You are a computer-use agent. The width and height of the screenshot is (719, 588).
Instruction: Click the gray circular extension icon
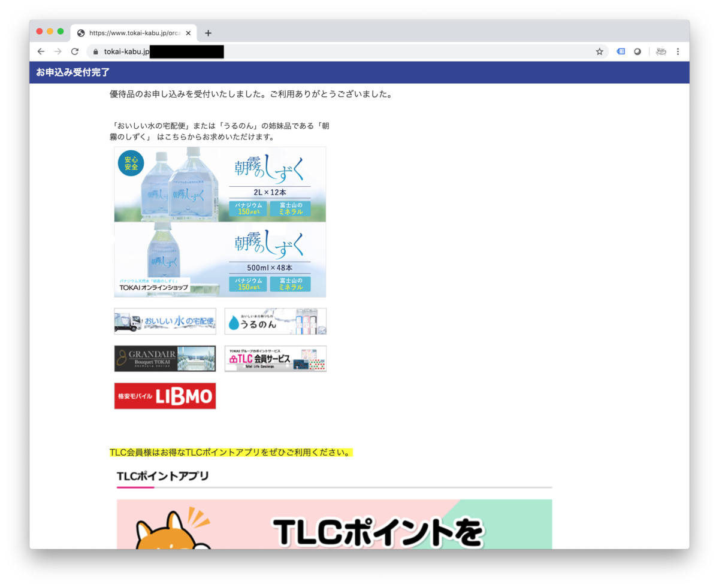638,51
